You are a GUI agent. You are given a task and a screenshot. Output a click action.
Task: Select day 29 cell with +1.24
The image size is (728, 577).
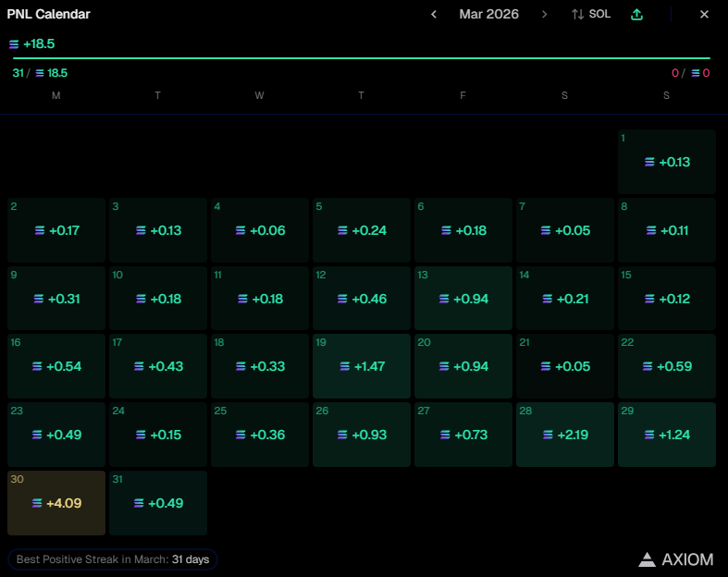point(667,435)
